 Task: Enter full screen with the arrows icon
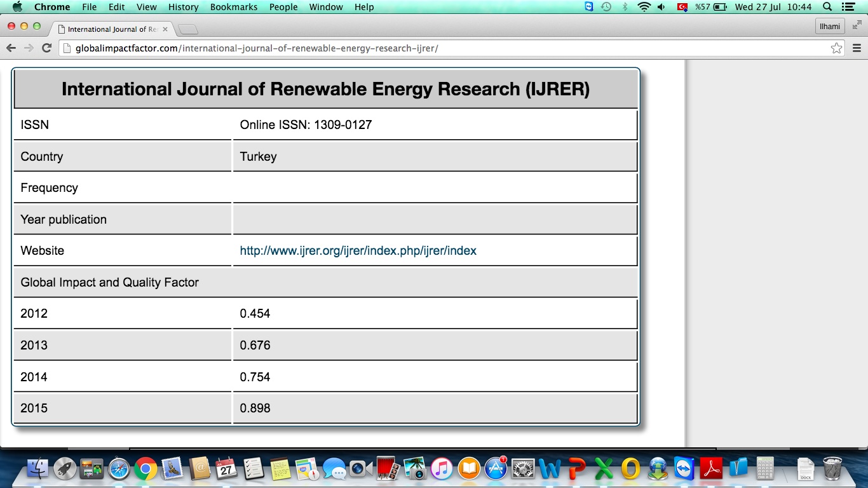point(857,25)
